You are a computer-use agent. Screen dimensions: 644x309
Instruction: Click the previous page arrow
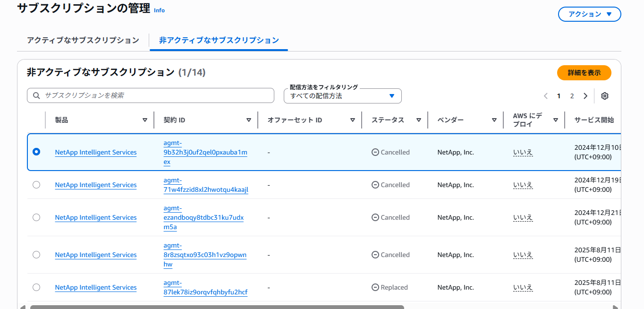[545, 95]
